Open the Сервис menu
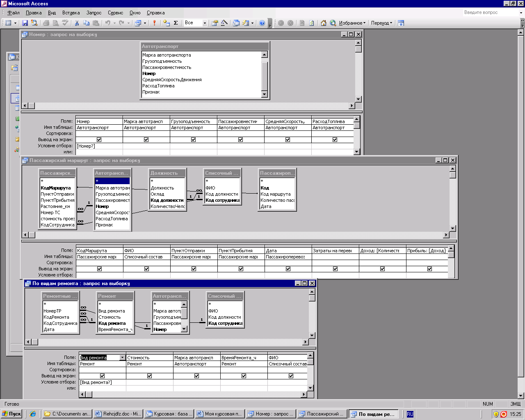The height and width of the screenshot is (420, 525). pyautogui.click(x=115, y=13)
